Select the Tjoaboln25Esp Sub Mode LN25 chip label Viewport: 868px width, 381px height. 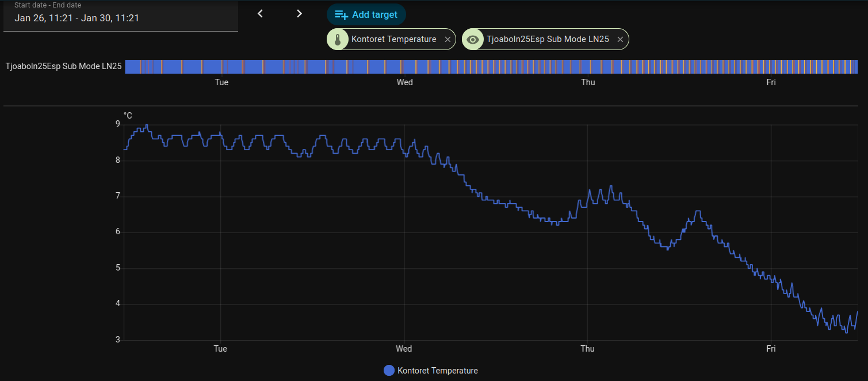point(547,40)
